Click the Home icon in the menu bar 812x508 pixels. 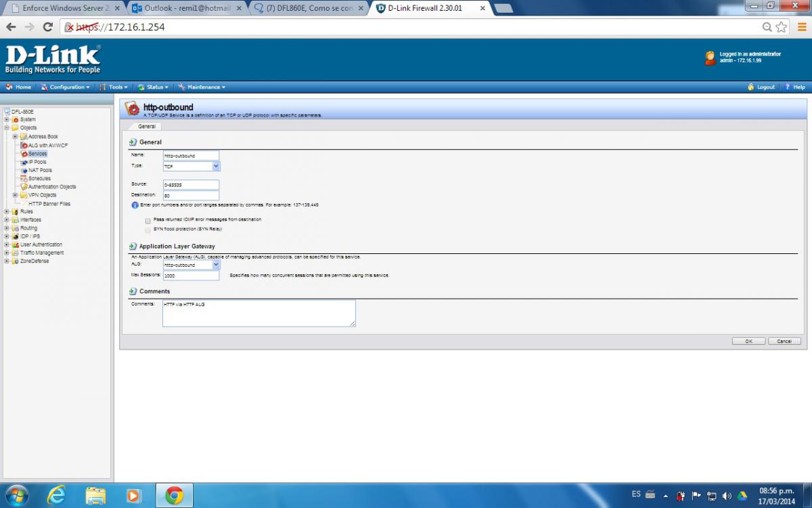[9, 87]
